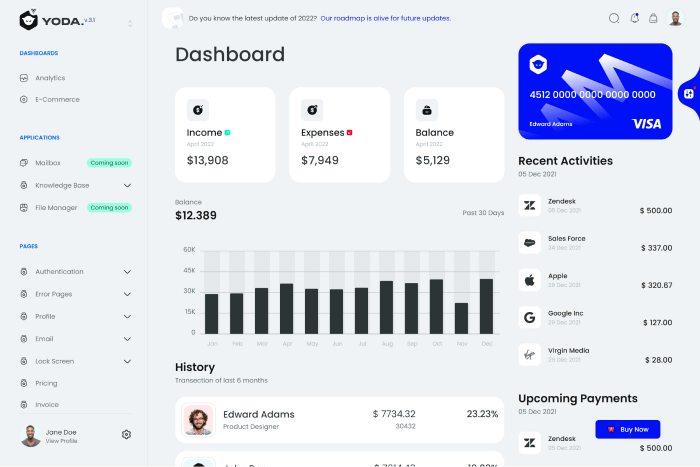
Task: Expand the Authentication menu chevron
Action: click(x=127, y=272)
